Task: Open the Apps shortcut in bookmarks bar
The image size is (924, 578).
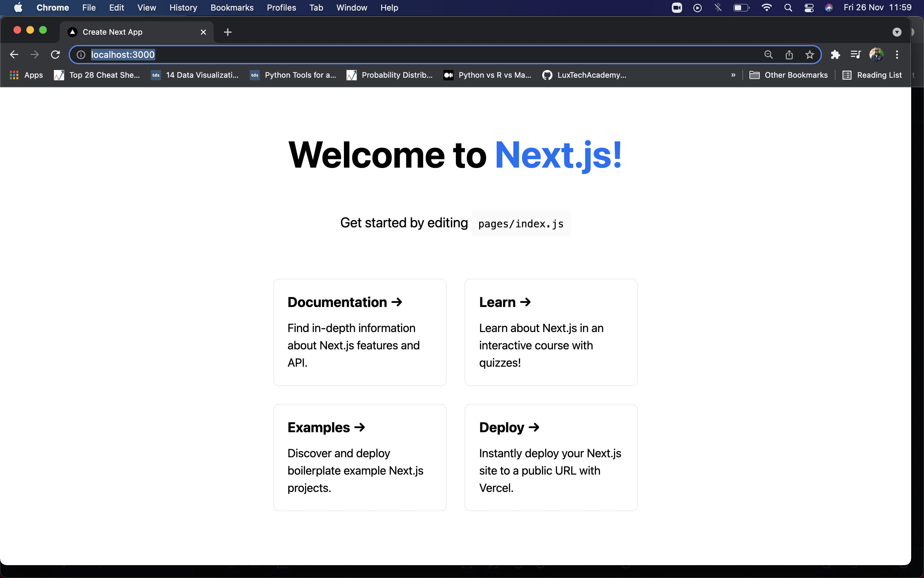Action: click(x=26, y=75)
